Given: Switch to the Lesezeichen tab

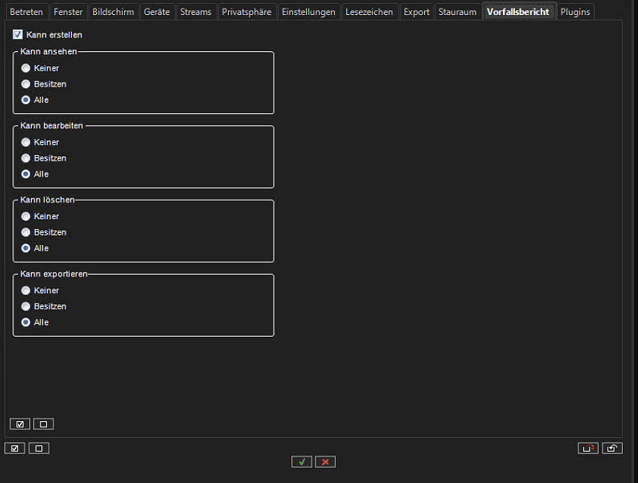Looking at the screenshot, I should [x=369, y=12].
